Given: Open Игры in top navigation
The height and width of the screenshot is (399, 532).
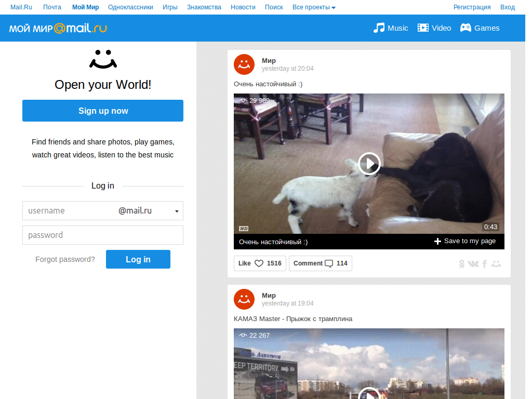Looking at the screenshot, I should (x=170, y=7).
